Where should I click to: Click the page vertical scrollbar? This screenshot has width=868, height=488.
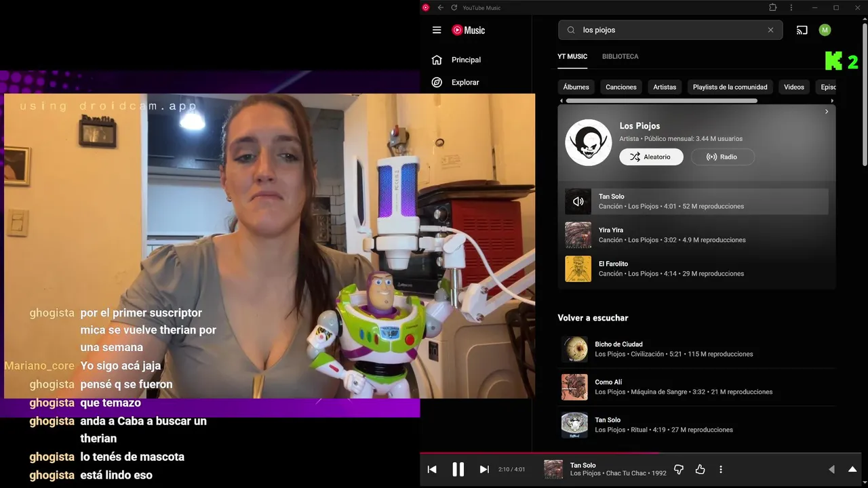pos(865,95)
